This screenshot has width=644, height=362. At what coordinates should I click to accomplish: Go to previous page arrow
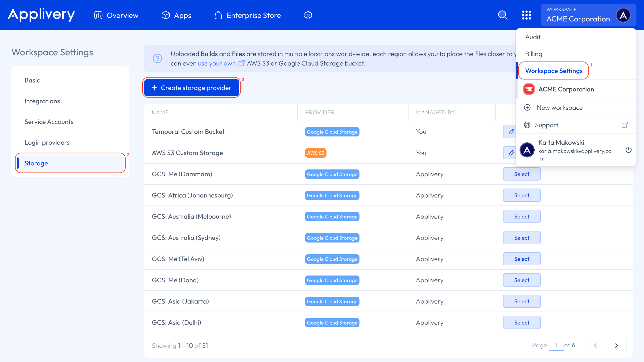pos(595,346)
